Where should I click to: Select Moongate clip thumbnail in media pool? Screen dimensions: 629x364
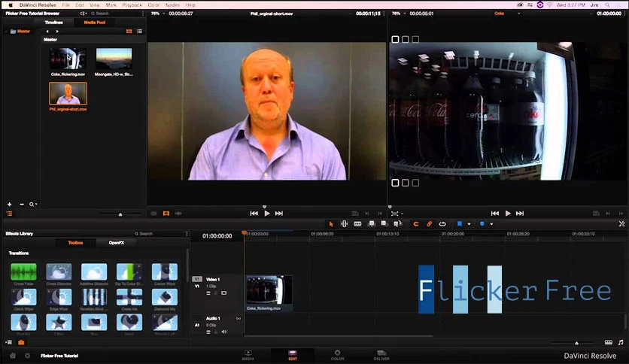(x=114, y=59)
